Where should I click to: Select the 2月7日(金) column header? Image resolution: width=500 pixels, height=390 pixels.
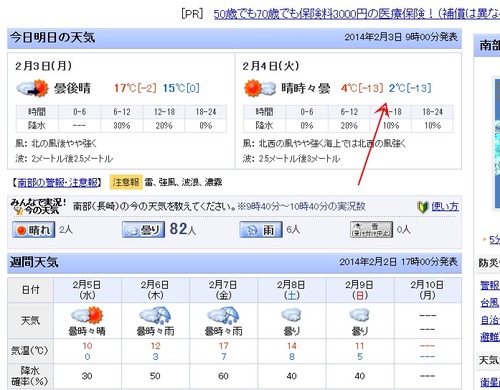(x=223, y=290)
